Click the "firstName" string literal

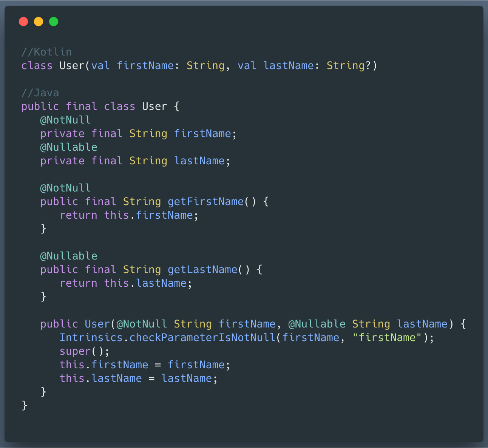pos(387,338)
